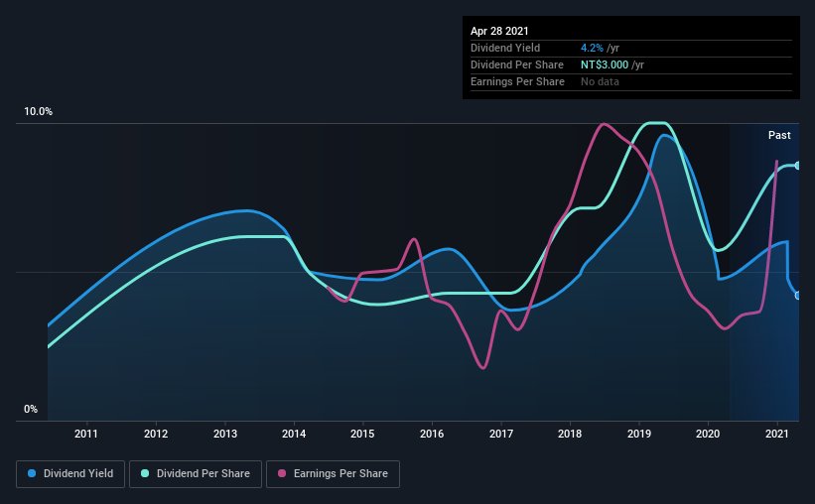Image resolution: width=815 pixels, height=504 pixels.
Task: Click the 2017 x-axis label
Action: pyautogui.click(x=501, y=434)
